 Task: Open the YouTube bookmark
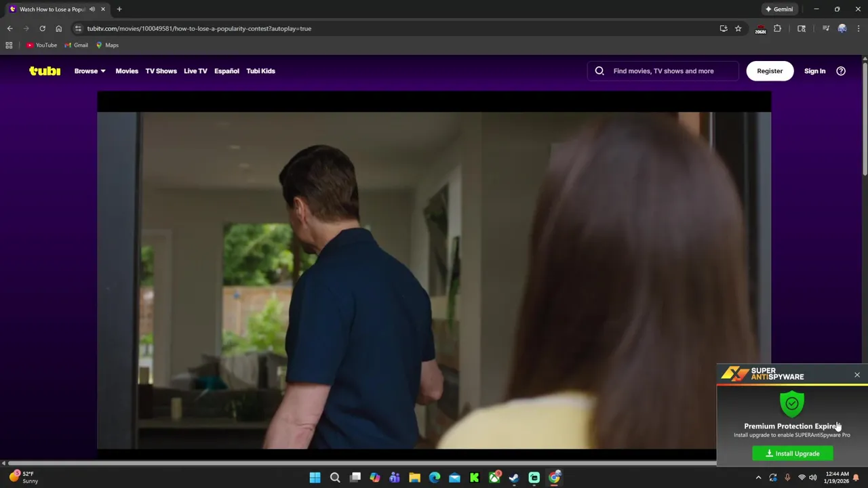(41, 45)
